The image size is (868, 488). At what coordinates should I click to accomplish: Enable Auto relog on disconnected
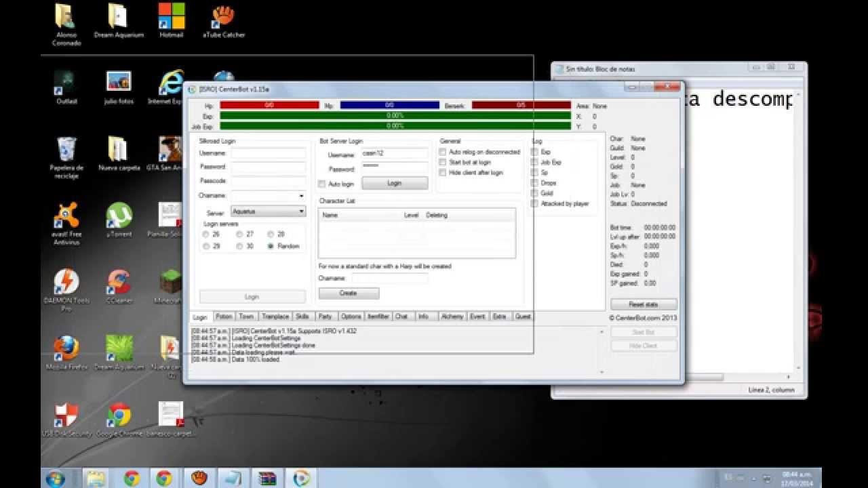click(443, 152)
